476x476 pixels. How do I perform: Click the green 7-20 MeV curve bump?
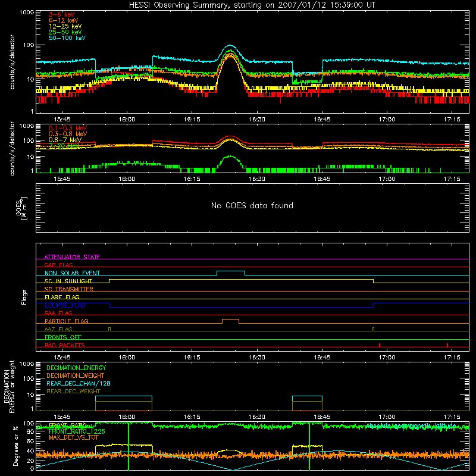[230, 156]
